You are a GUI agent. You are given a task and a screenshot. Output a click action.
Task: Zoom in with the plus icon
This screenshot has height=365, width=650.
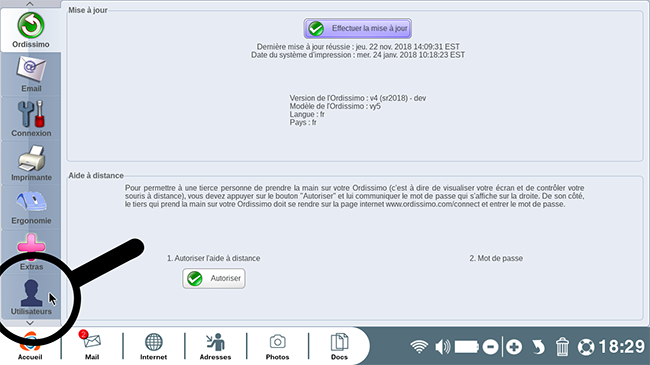pos(514,346)
